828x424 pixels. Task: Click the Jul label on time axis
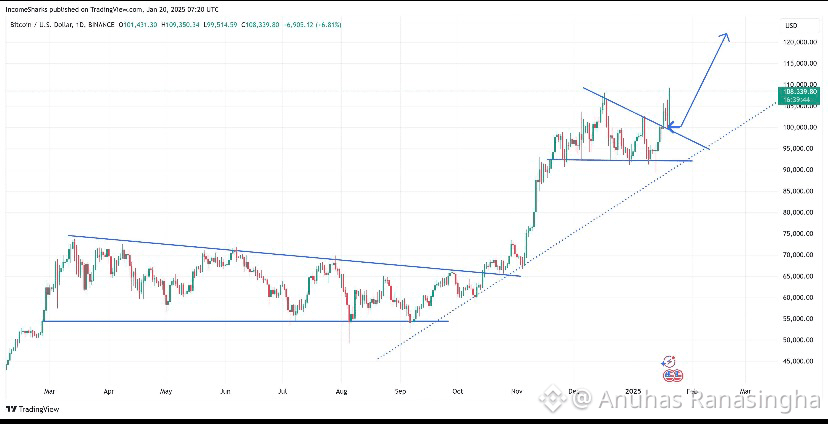(283, 392)
